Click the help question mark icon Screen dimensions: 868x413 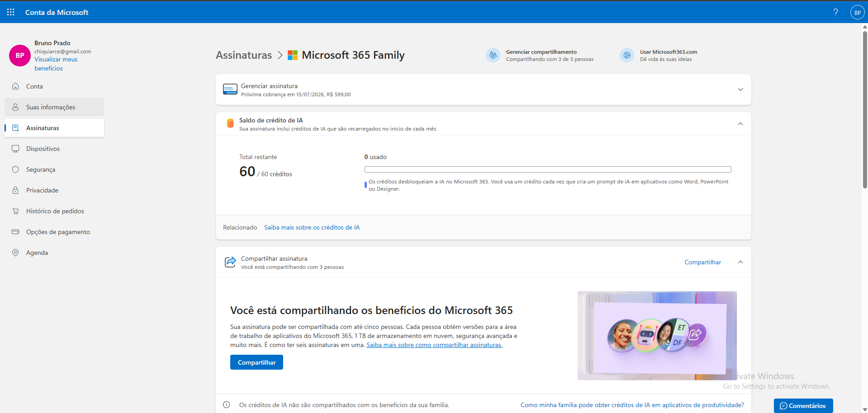click(x=835, y=12)
